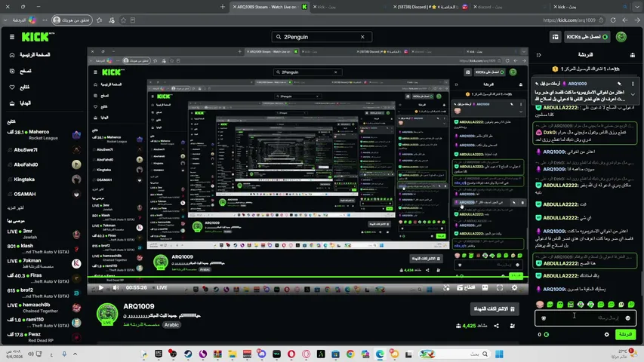Open the user profile avatar at top right

[621, 37]
